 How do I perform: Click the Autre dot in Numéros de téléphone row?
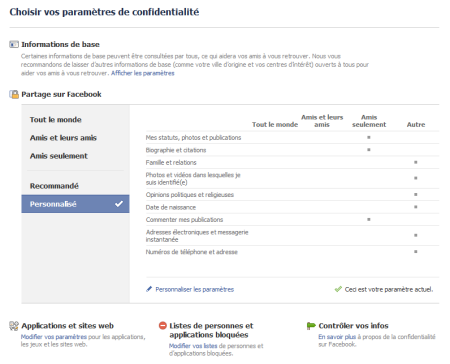(x=416, y=252)
